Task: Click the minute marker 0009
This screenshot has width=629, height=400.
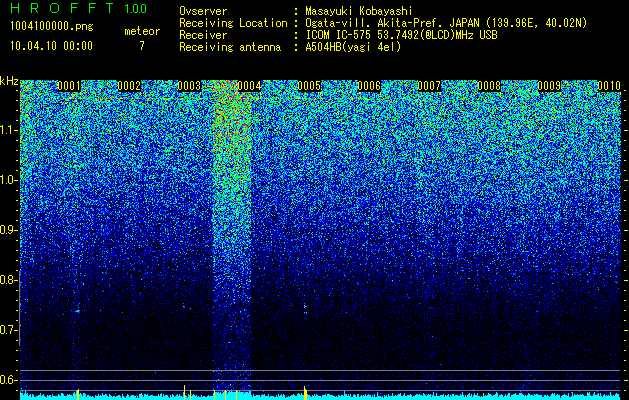Action: [x=549, y=86]
